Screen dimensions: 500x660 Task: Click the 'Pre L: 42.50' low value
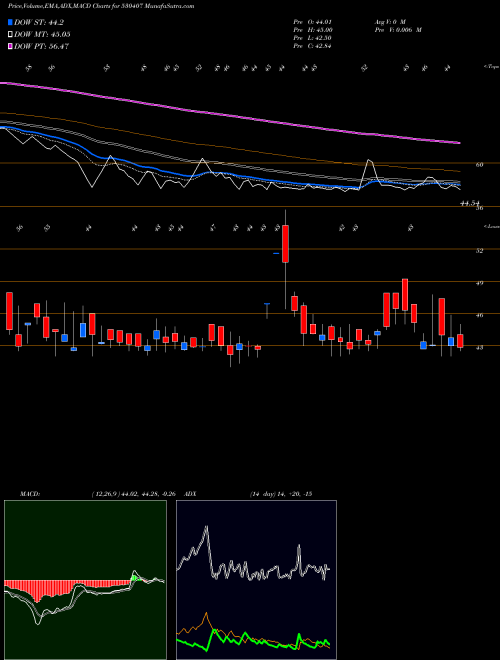click(x=313, y=38)
